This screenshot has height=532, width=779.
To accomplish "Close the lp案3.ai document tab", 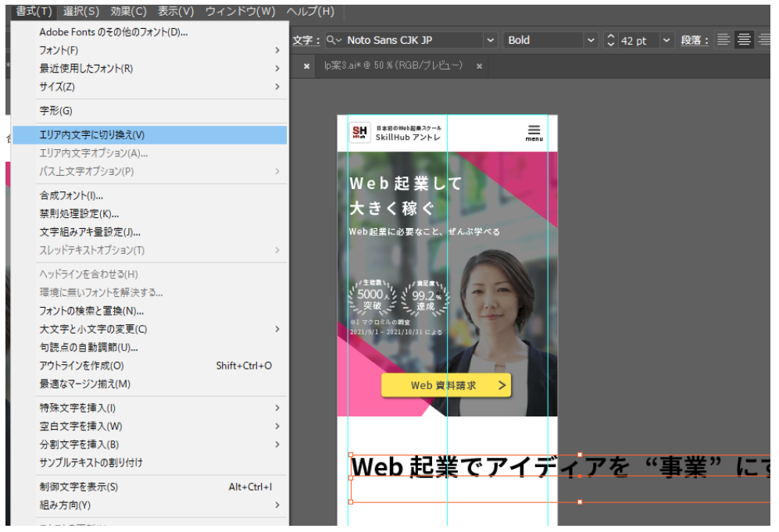I will point(479,66).
